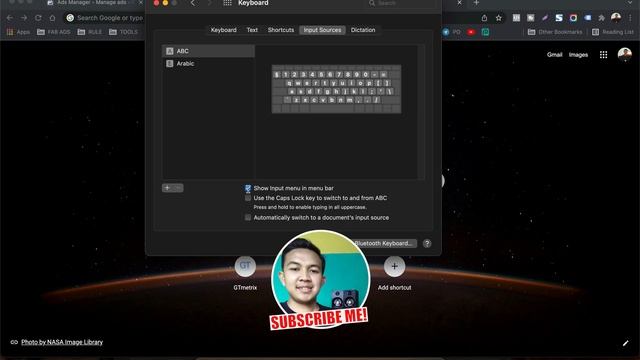
Task: Click the purple feather extension icon
Action: click(544, 18)
